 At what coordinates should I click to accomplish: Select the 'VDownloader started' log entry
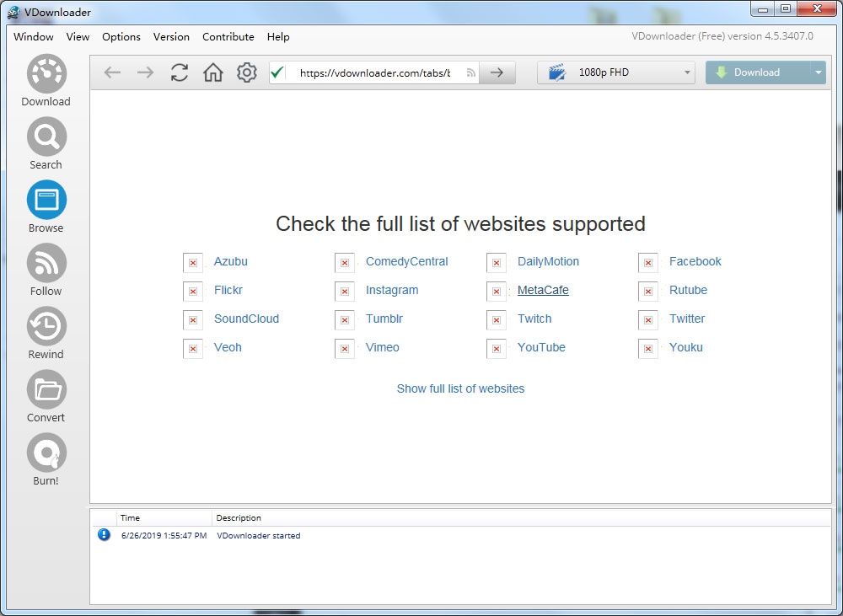point(258,535)
